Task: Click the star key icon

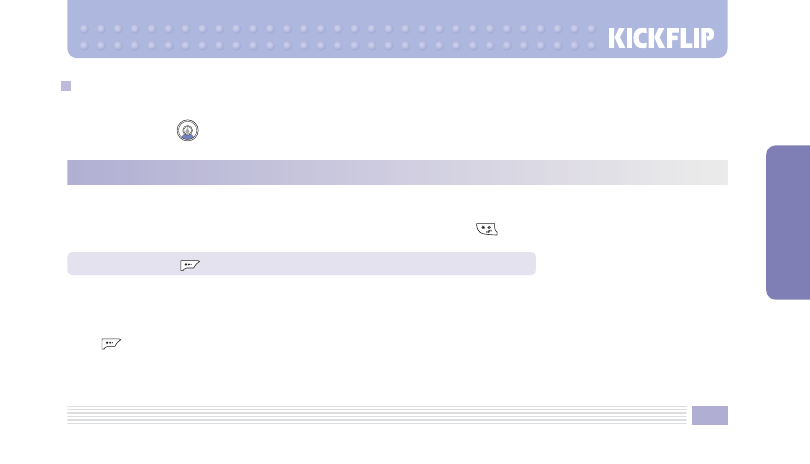Action: pos(487,229)
